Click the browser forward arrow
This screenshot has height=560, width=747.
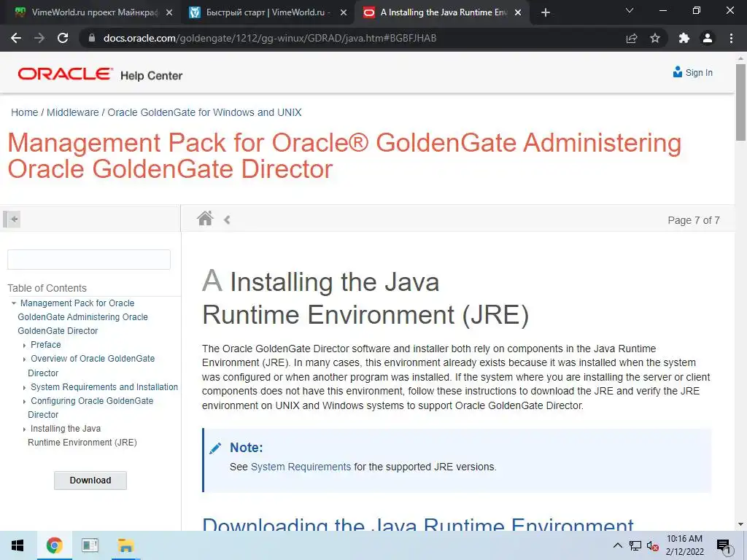[x=39, y=38]
